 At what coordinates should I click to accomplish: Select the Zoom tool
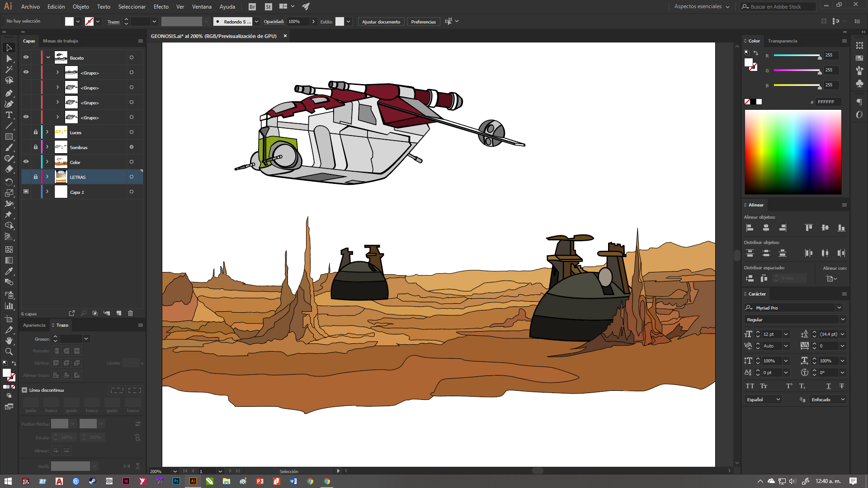point(9,352)
